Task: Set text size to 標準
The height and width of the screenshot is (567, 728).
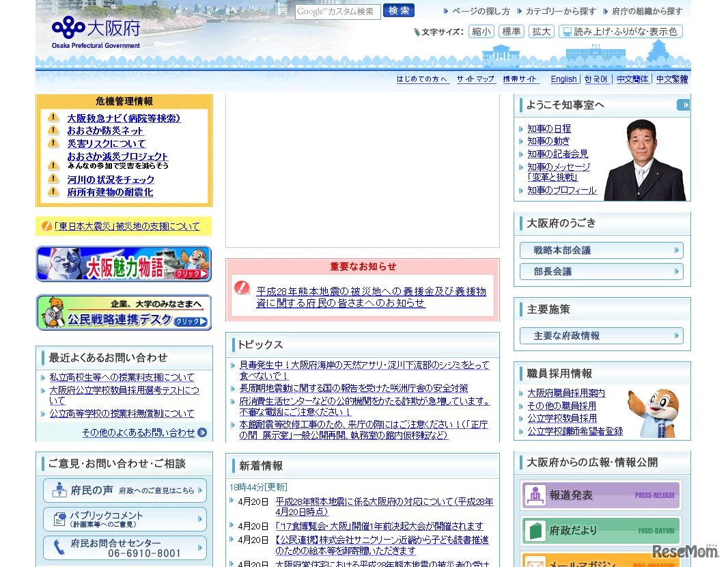Action: tap(511, 31)
